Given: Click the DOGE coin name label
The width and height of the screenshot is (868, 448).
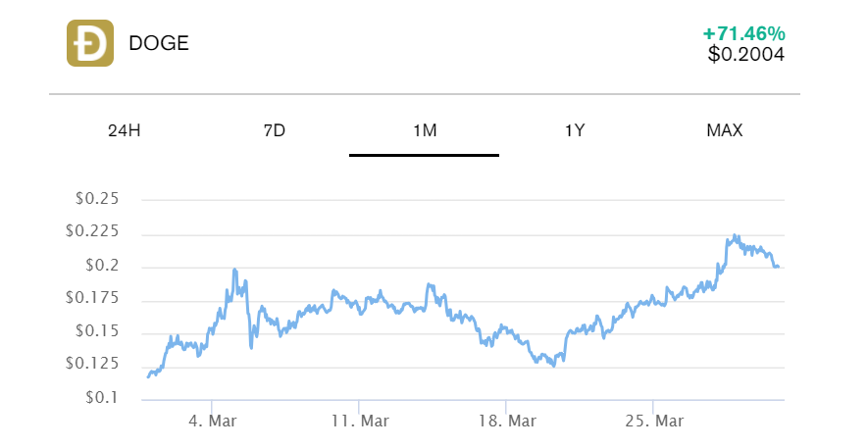Looking at the screenshot, I should tap(159, 43).
